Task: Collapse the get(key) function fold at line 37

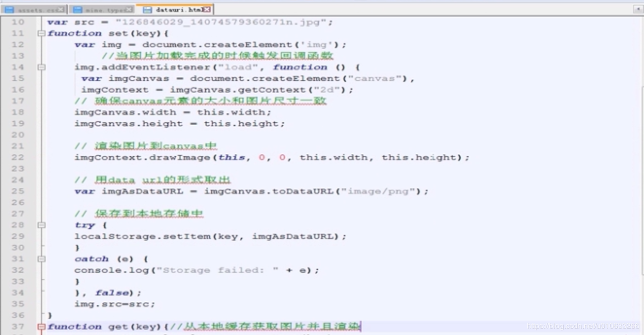Action: point(41,327)
